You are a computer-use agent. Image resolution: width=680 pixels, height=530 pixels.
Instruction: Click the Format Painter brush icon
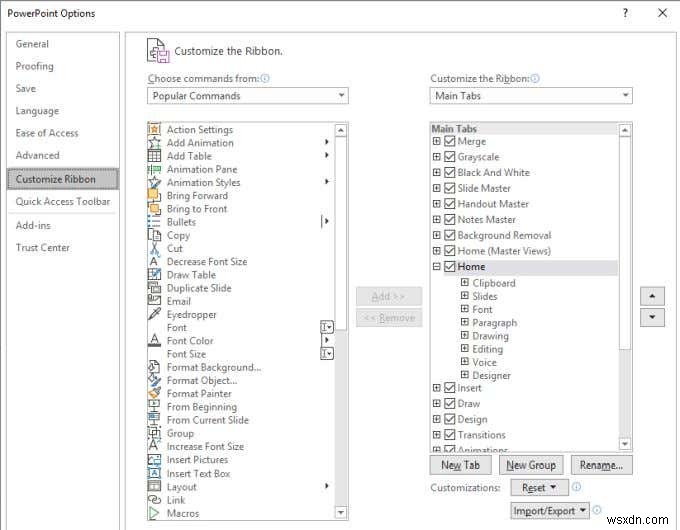pos(154,393)
